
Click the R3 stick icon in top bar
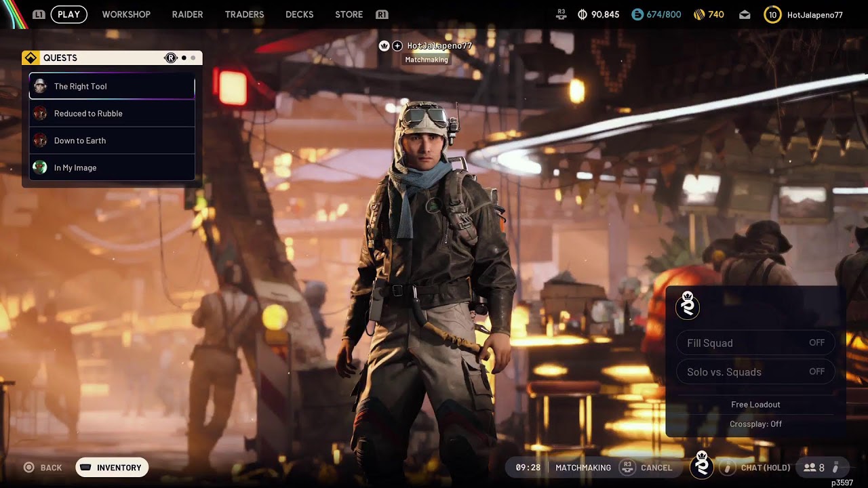point(561,14)
